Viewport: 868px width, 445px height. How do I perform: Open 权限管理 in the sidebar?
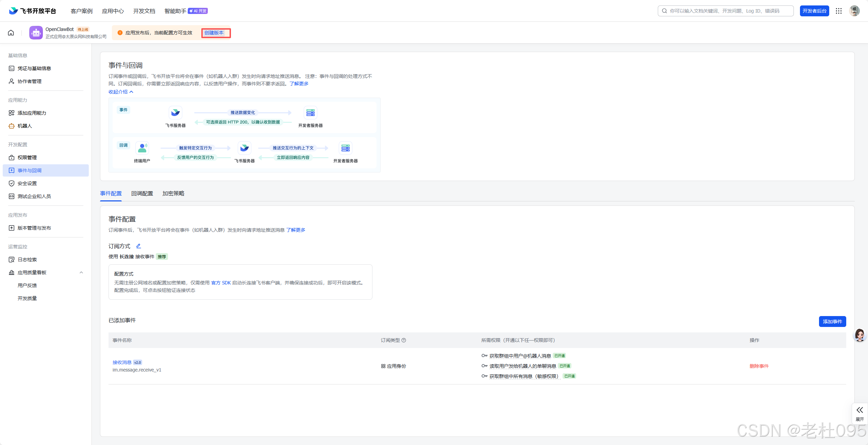pos(27,158)
